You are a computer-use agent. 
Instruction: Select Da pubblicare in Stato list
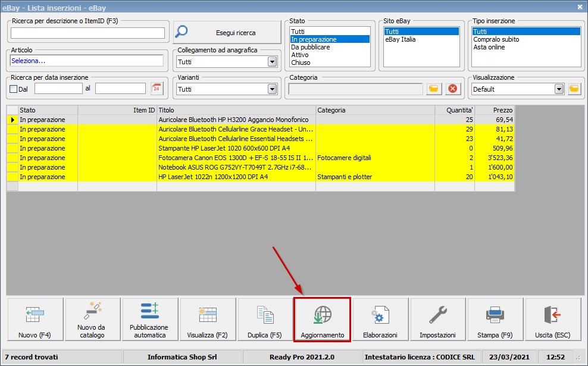tap(330, 47)
